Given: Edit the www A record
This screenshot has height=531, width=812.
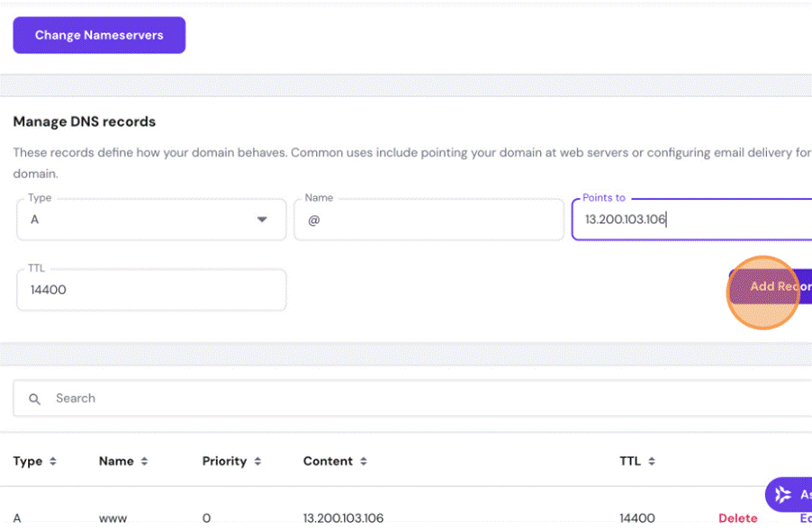Looking at the screenshot, I should tap(805, 517).
